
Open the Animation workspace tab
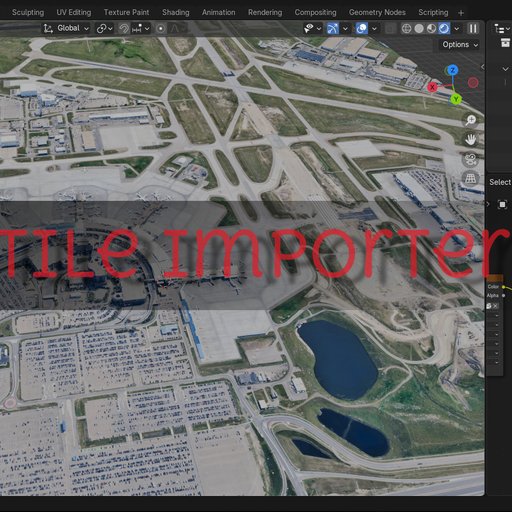218,12
